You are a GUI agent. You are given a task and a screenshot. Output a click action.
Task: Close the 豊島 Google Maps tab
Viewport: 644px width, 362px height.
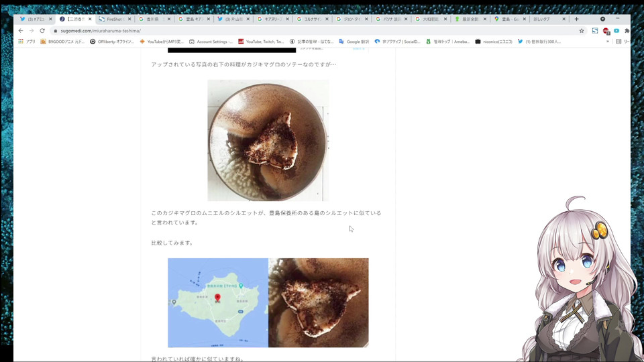tap(524, 19)
